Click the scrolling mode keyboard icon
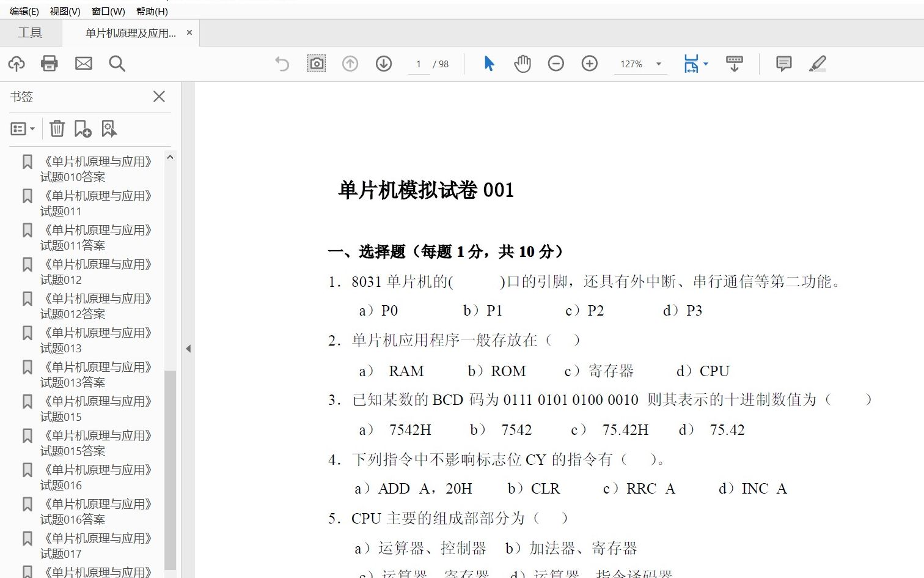Screen dimensions: 924x578 (x=735, y=64)
